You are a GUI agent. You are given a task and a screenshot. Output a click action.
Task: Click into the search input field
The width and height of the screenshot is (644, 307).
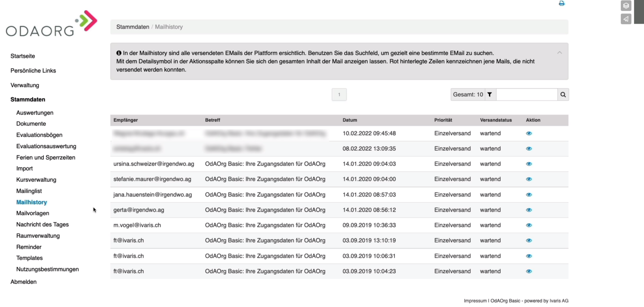coord(527,94)
